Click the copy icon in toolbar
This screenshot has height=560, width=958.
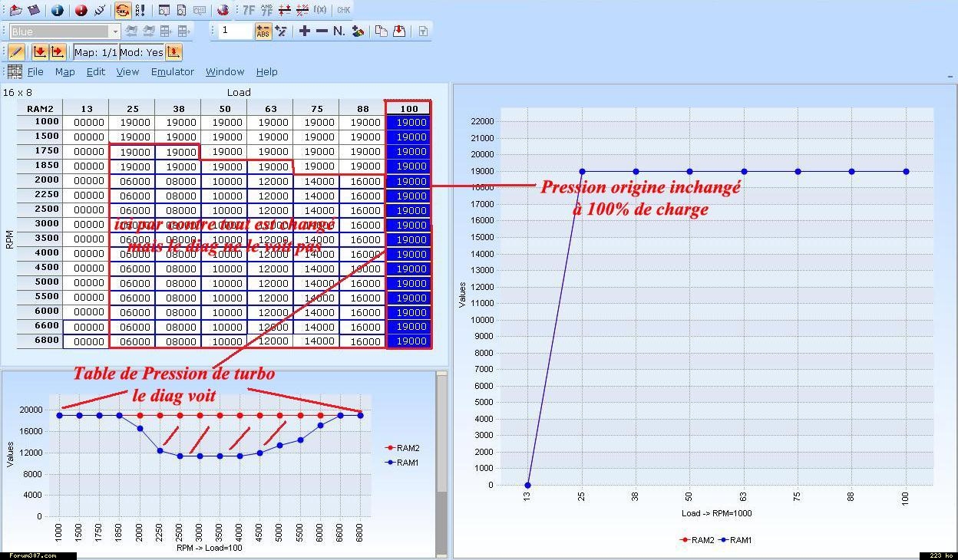point(381,31)
